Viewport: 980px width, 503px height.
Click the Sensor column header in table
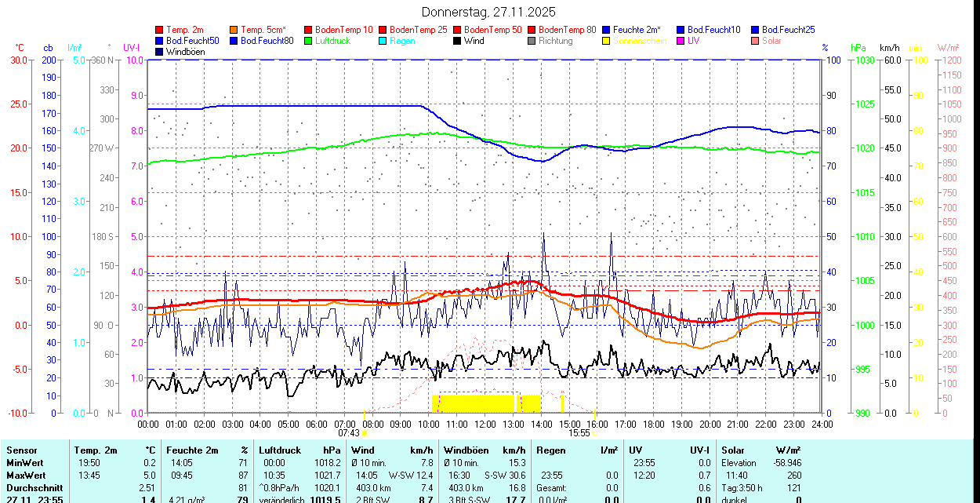point(22,450)
